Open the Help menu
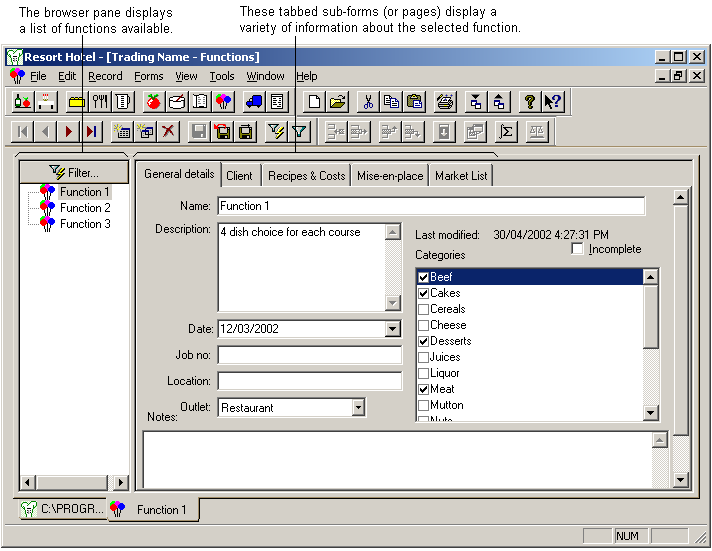 tap(307, 76)
